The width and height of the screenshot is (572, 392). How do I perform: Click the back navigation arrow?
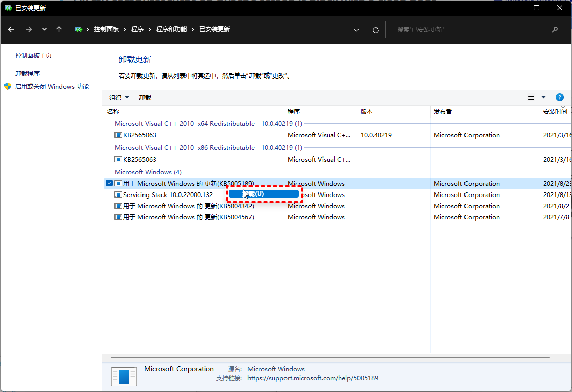click(x=11, y=29)
